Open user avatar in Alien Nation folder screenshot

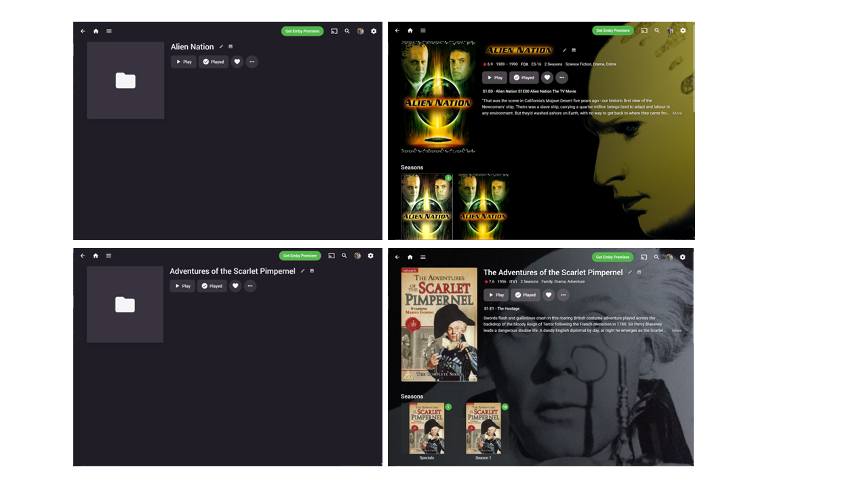click(x=360, y=31)
